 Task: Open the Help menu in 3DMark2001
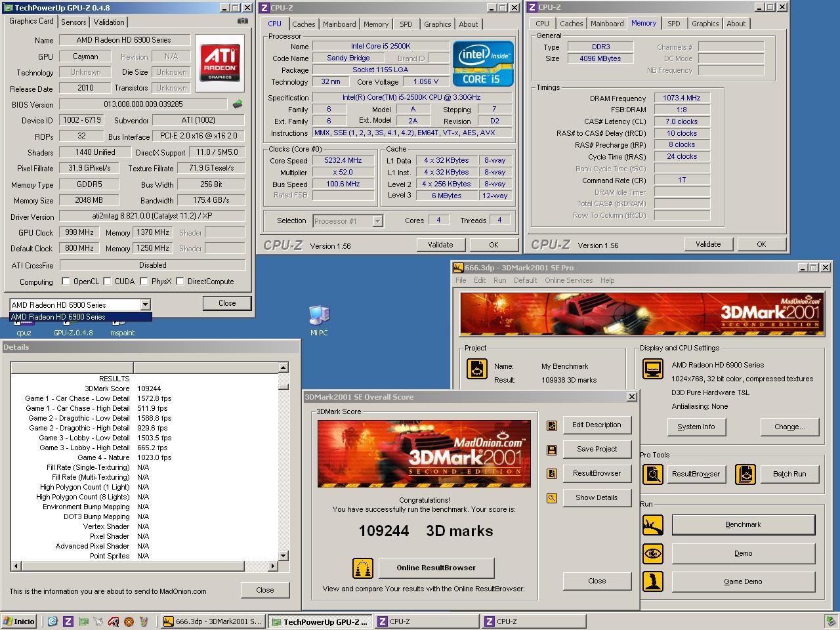click(x=608, y=280)
